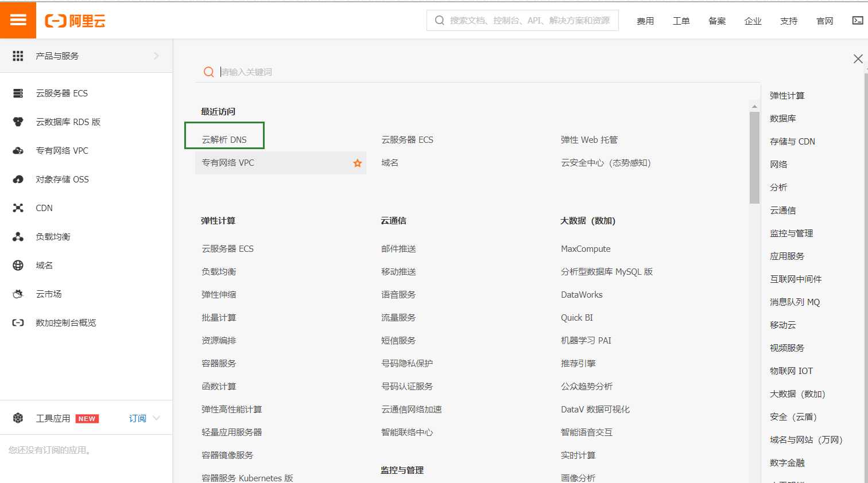Open the 官网 top menu
The width and height of the screenshot is (868, 483).
(x=824, y=21)
